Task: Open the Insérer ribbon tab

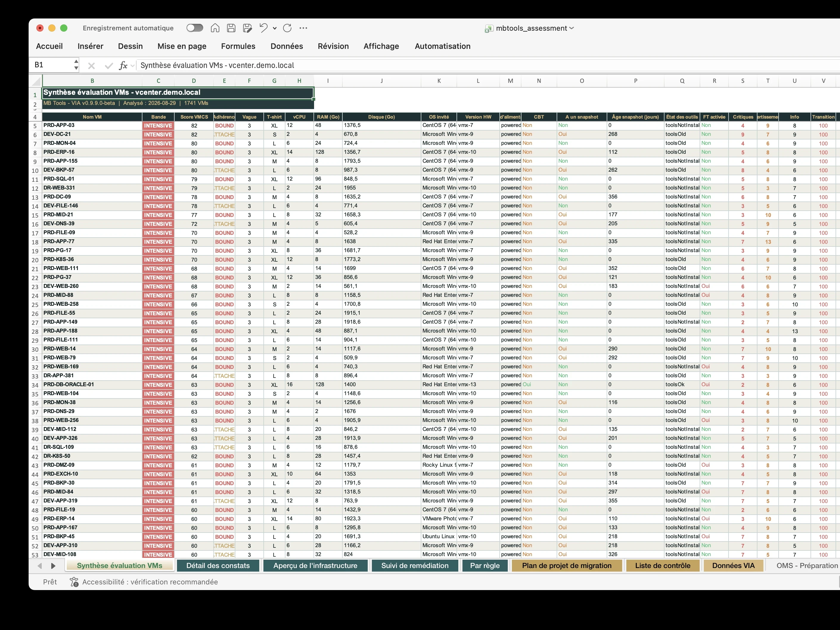Action: tap(90, 46)
